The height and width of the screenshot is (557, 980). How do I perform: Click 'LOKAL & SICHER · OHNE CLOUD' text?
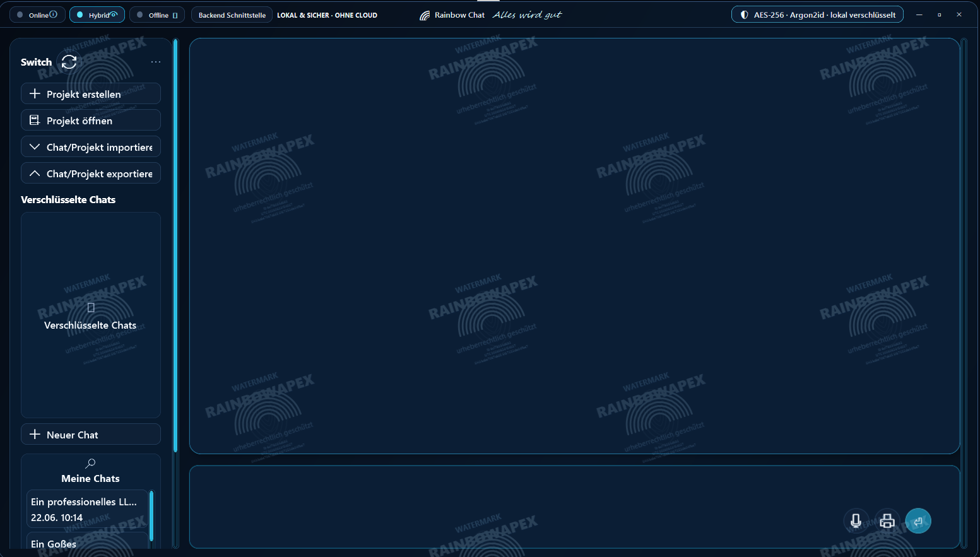(327, 15)
